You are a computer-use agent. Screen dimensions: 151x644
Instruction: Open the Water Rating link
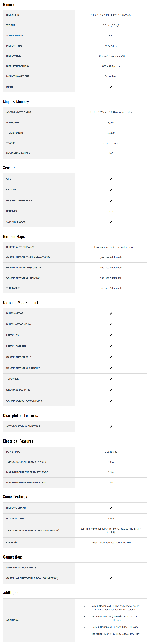pos(15,35)
